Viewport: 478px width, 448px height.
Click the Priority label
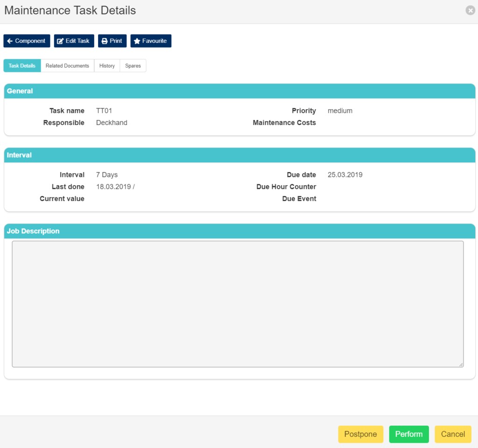click(x=303, y=111)
